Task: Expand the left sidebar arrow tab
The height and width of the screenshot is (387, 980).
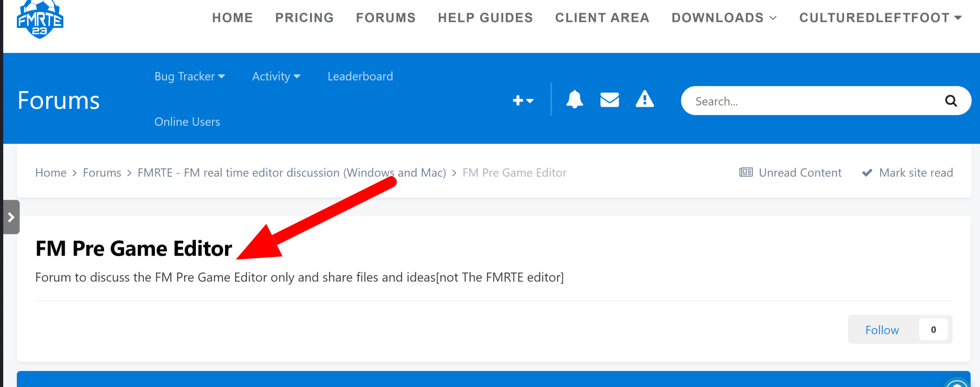Action: point(11,217)
